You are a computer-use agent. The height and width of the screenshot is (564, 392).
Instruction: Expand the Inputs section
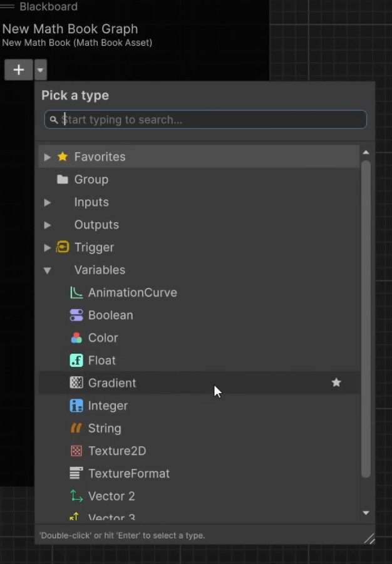click(48, 202)
